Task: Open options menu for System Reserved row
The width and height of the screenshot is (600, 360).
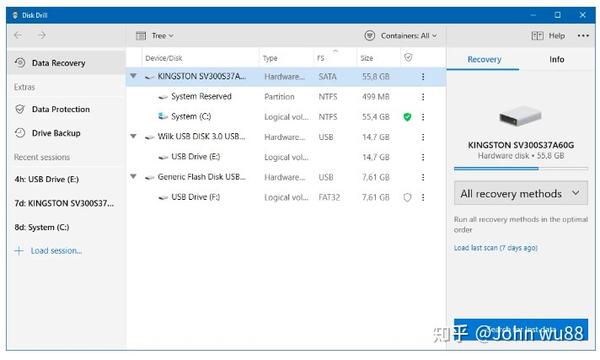Action: click(423, 97)
